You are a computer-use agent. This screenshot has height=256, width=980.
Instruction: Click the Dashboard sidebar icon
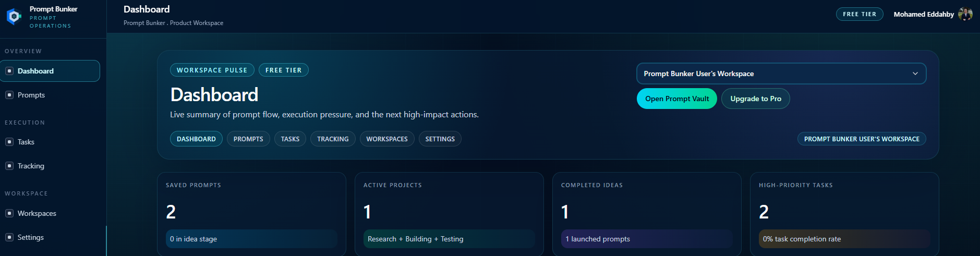click(x=9, y=71)
